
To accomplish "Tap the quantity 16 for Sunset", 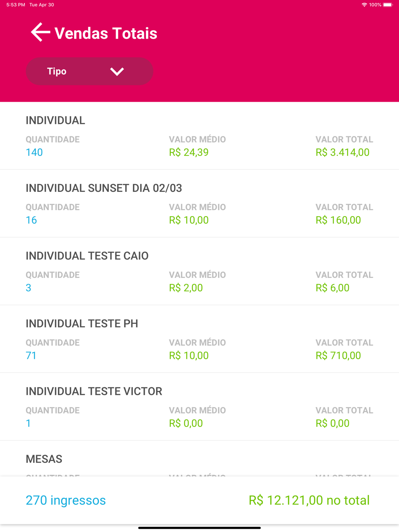I will (x=32, y=220).
